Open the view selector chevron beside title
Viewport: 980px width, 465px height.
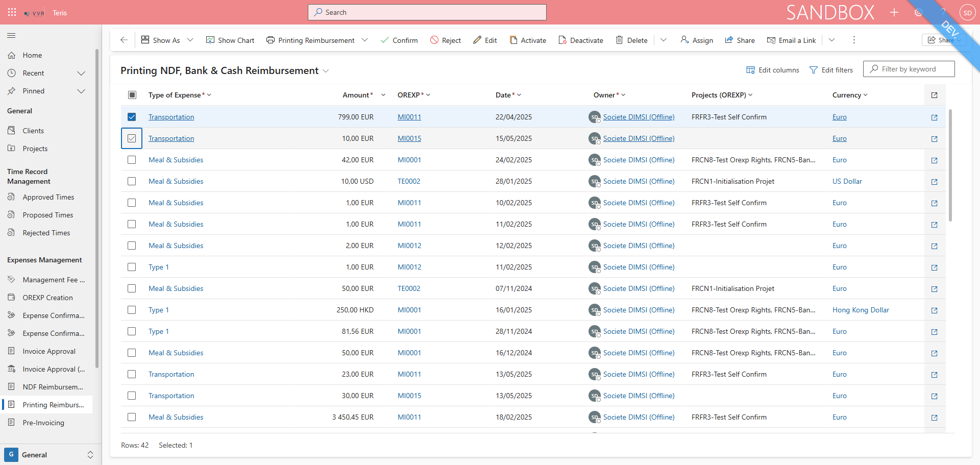pos(326,71)
